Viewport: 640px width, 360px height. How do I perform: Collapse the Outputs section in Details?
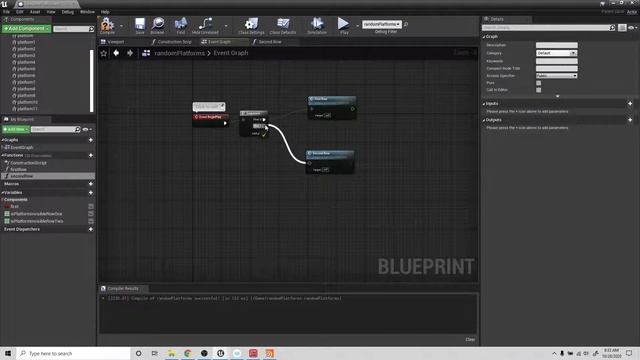[484, 120]
